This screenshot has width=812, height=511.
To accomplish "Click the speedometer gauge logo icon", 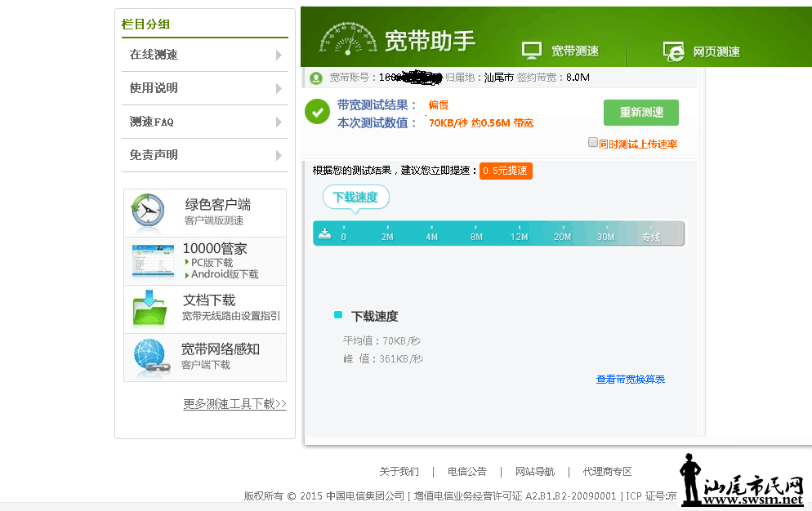I will pyautogui.click(x=348, y=39).
